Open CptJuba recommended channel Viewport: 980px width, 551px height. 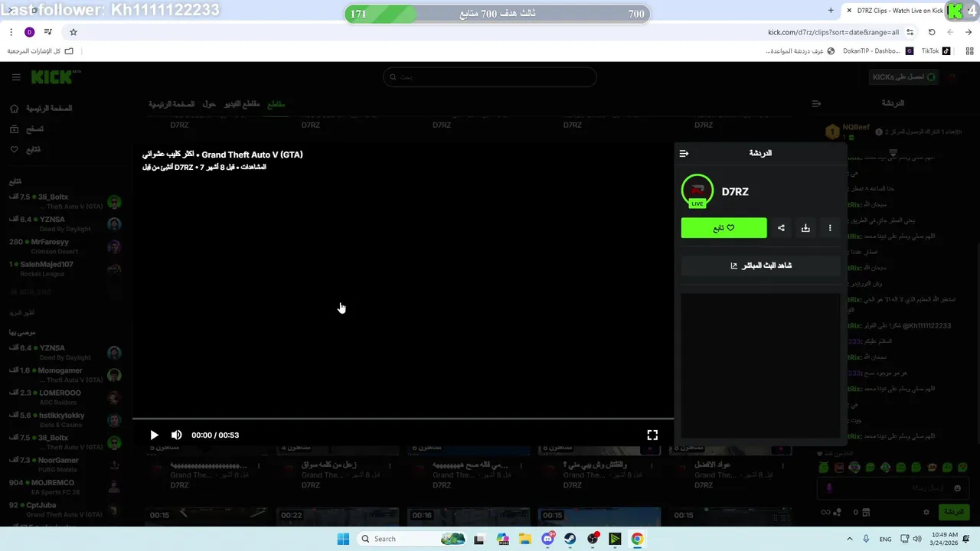click(x=65, y=509)
